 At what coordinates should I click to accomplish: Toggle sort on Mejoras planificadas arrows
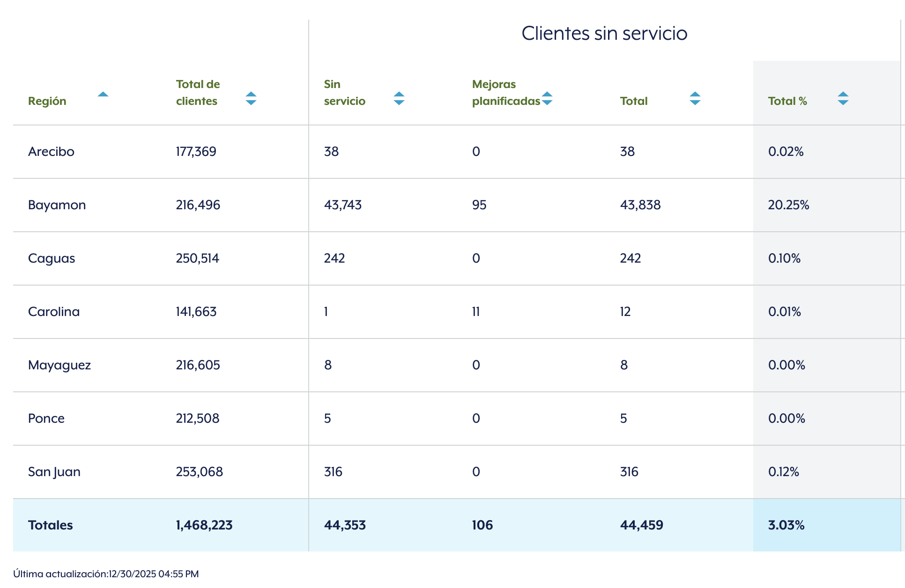point(547,98)
